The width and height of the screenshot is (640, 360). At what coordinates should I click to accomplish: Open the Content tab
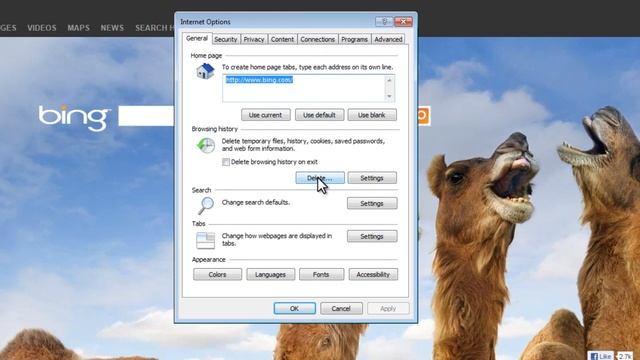point(282,39)
